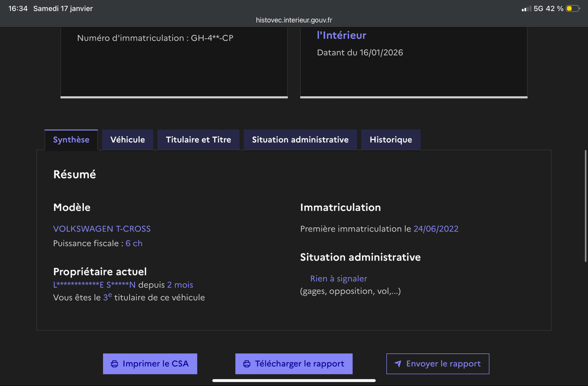The height and width of the screenshot is (386, 588).
Task: Show the Historique tab
Action: (391, 140)
